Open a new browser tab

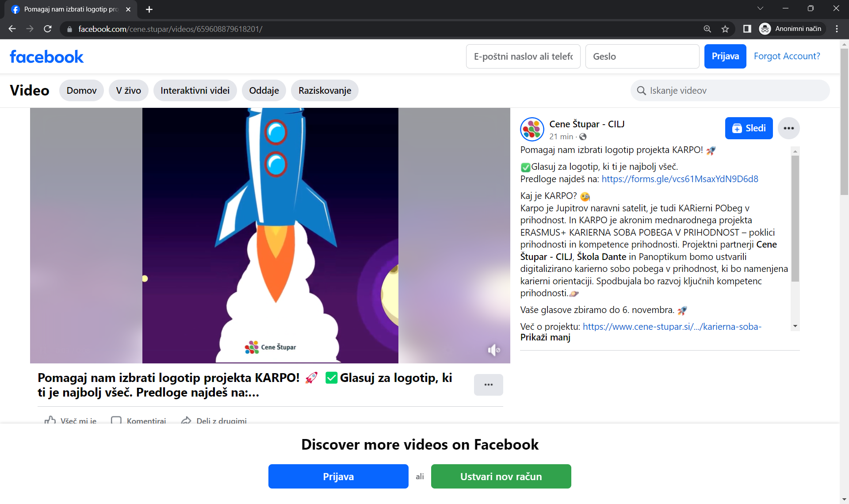149,9
